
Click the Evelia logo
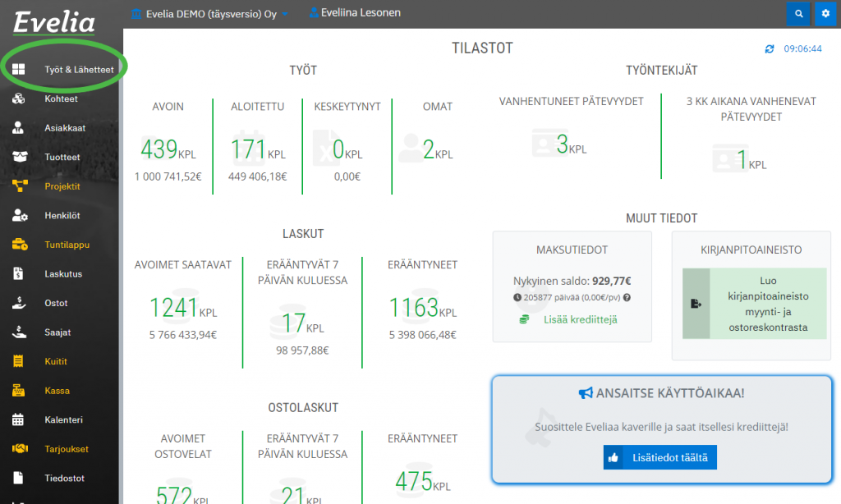point(54,22)
